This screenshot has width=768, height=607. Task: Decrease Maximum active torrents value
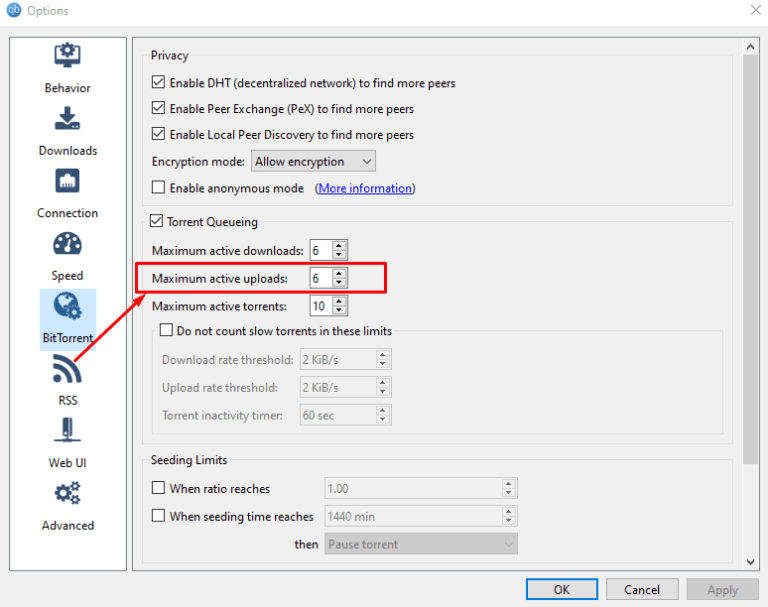point(339,311)
